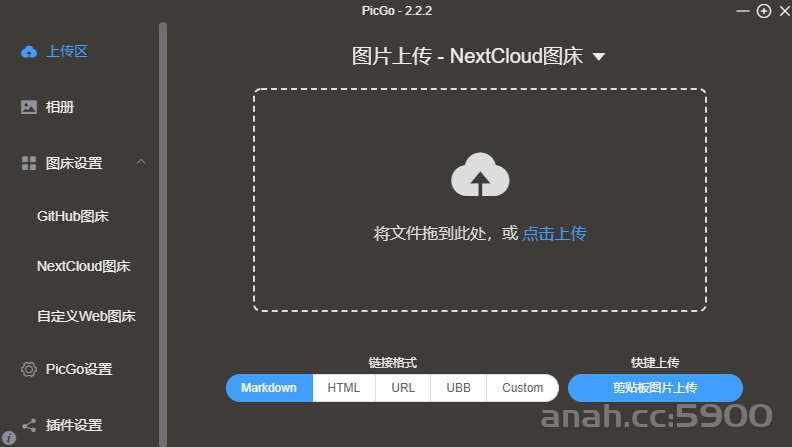Click the gear icon for PicGo设置

(29, 369)
